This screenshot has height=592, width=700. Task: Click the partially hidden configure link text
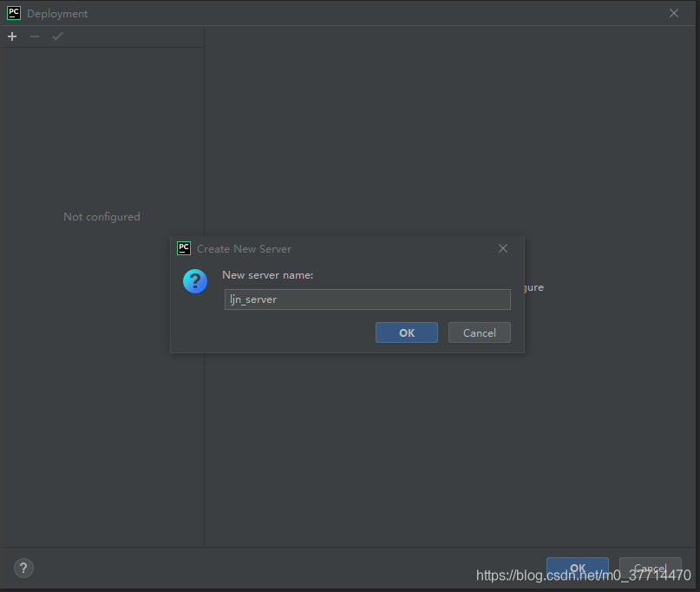[534, 287]
